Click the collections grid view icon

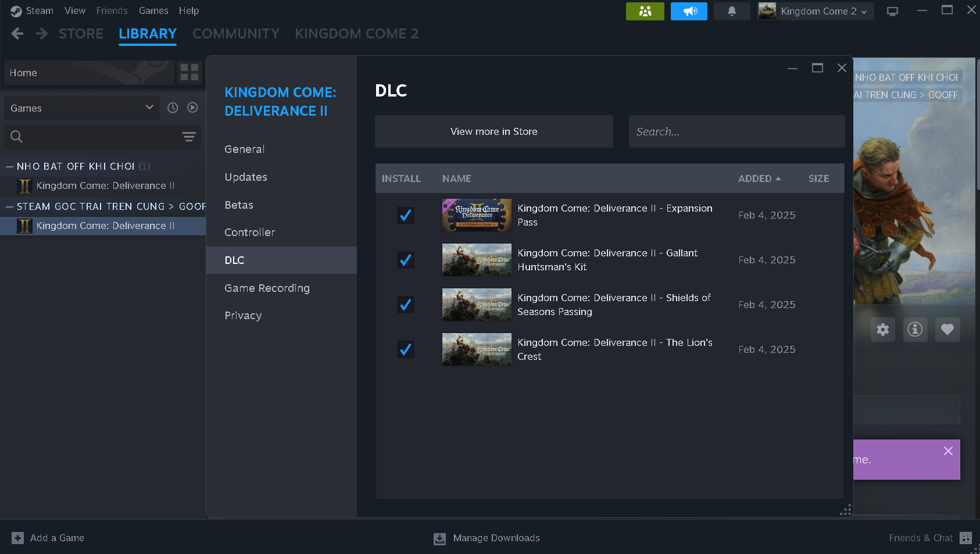coord(189,73)
